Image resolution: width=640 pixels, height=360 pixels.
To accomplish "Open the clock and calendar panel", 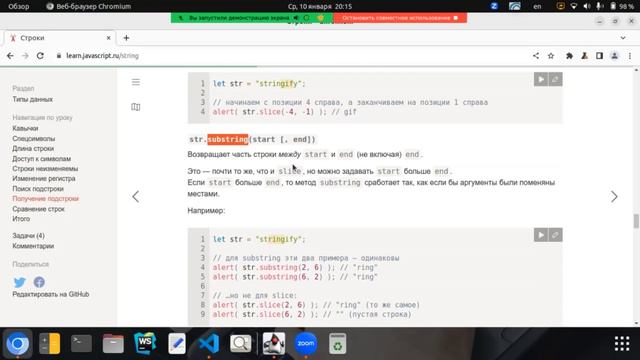I will 320,6.
